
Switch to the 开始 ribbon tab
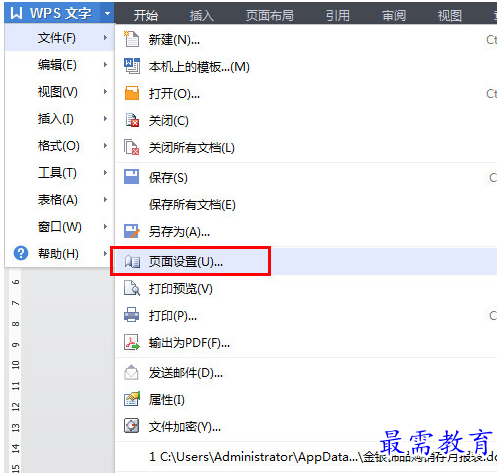[145, 15]
